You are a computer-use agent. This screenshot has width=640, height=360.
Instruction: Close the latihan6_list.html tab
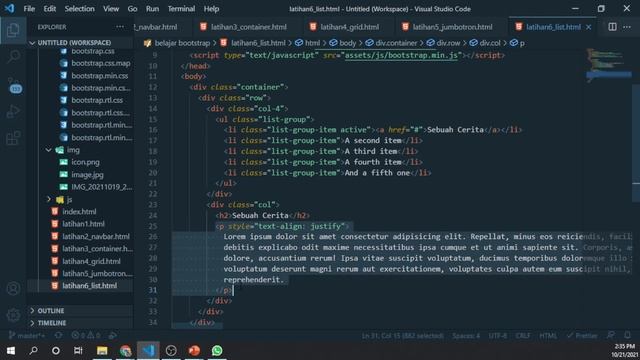pyautogui.click(x=588, y=27)
